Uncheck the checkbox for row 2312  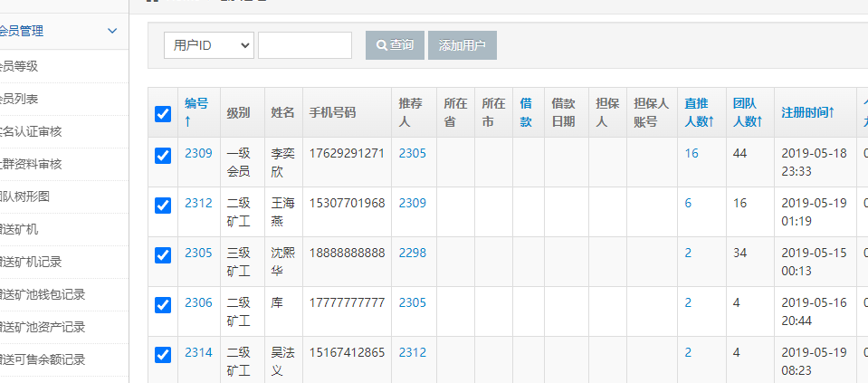click(163, 206)
